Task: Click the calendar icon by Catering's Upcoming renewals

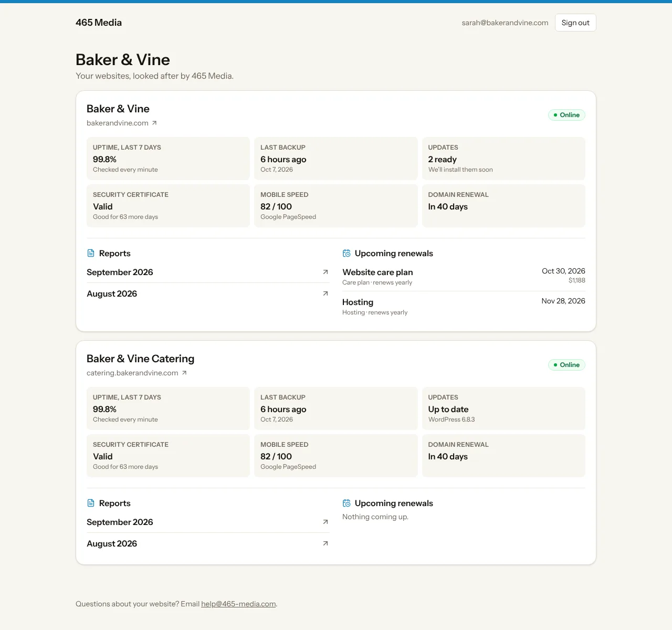Action: 346,503
